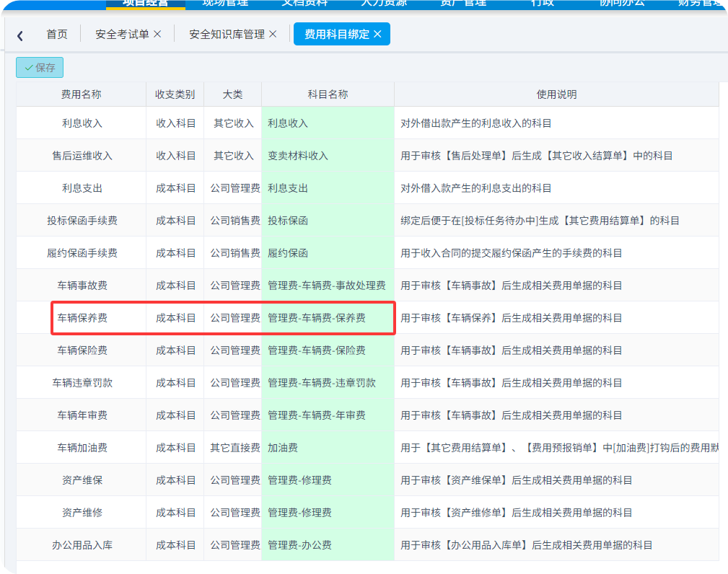Close the 安全考试单 tab
Screen dimensions: 728x574
[x=157, y=34]
